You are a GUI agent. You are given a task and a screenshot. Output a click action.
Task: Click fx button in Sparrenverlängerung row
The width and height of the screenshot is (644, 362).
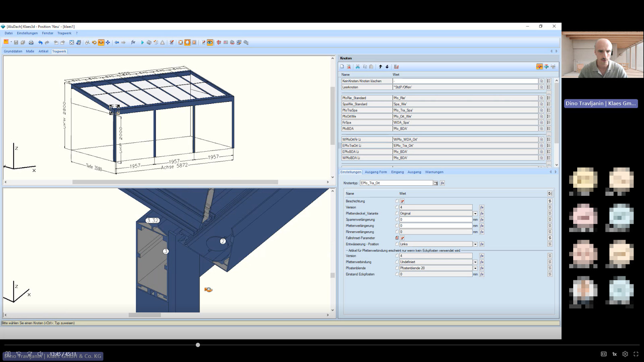tap(482, 220)
